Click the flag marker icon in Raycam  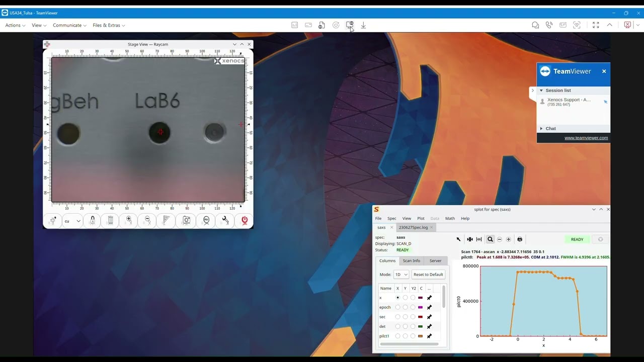click(x=166, y=220)
